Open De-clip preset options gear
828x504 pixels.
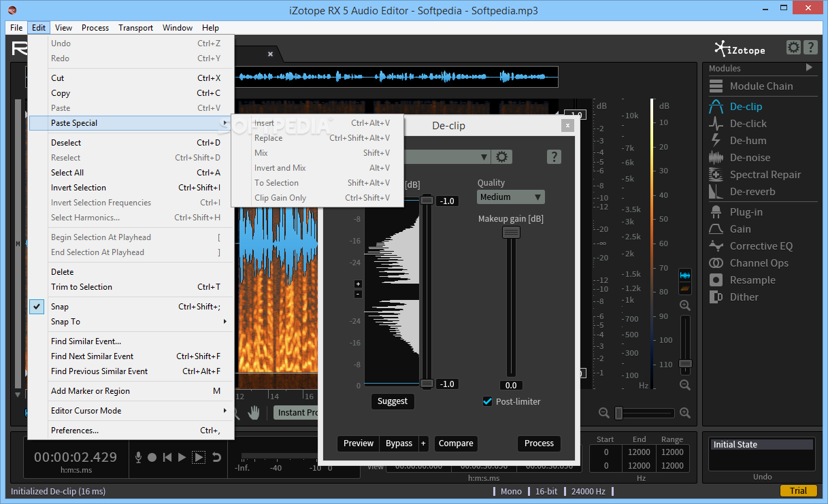pyautogui.click(x=502, y=157)
